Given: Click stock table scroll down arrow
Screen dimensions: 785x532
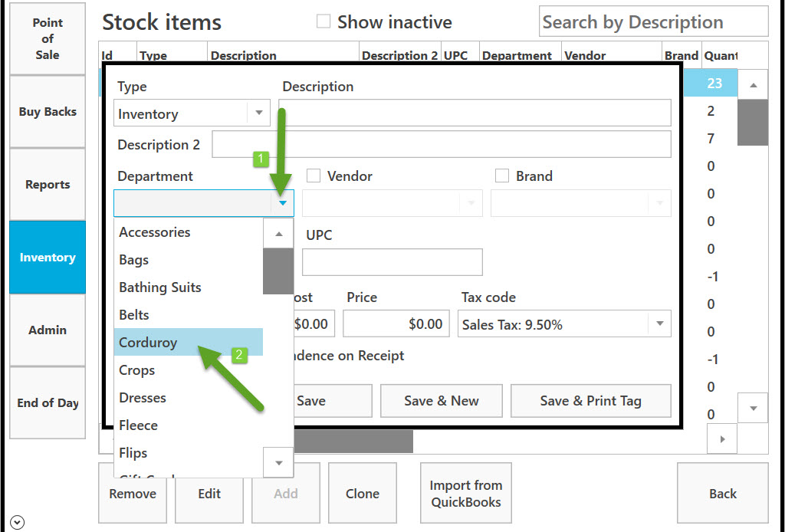Looking at the screenshot, I should 753,408.
